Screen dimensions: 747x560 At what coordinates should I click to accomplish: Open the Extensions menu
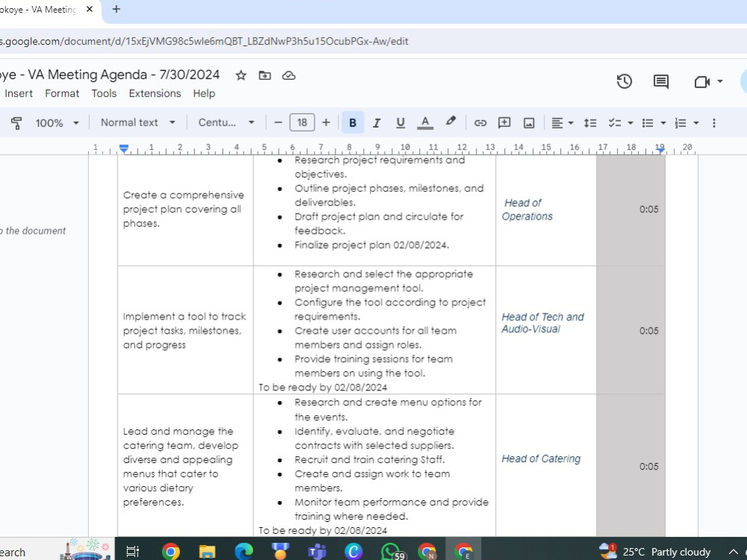click(x=155, y=93)
